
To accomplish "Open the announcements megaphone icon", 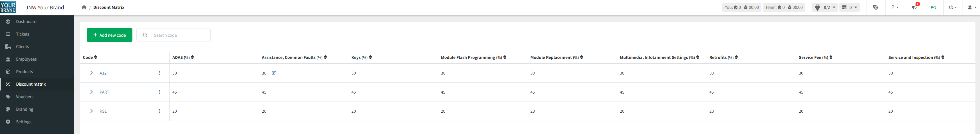I will click(914, 8).
